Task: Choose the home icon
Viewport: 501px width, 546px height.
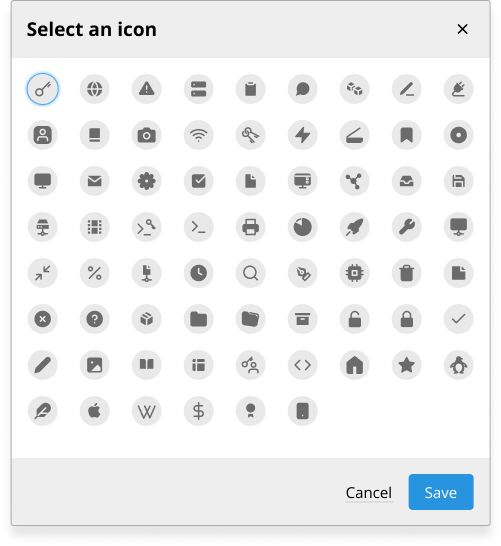Action: pos(354,365)
